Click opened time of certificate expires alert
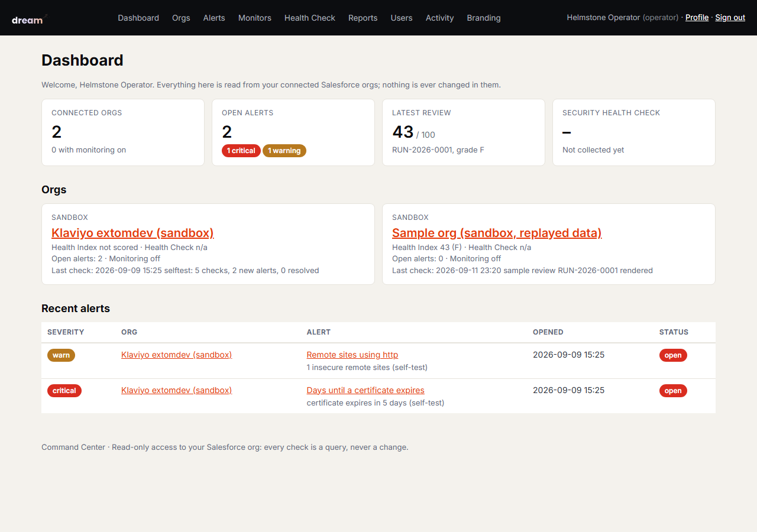 (568, 390)
